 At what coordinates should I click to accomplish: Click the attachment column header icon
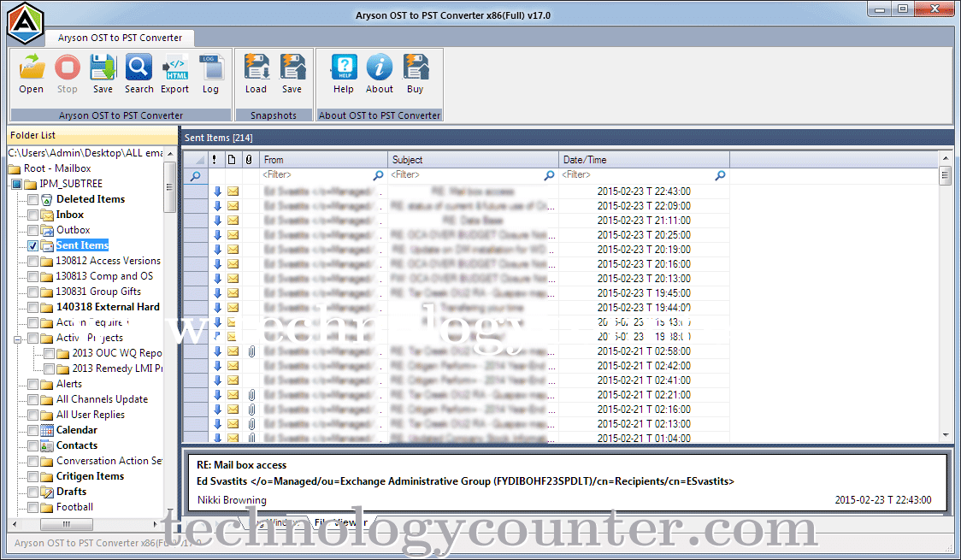tap(249, 159)
